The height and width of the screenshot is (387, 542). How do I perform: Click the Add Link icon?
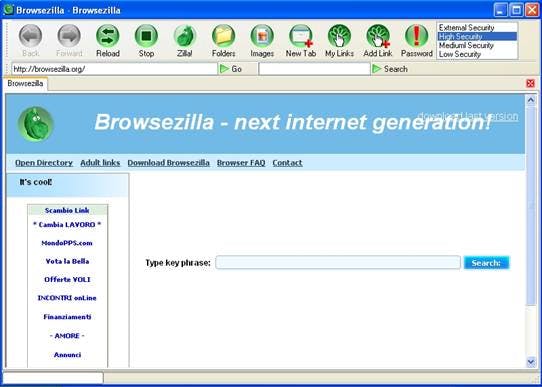pyautogui.click(x=378, y=36)
